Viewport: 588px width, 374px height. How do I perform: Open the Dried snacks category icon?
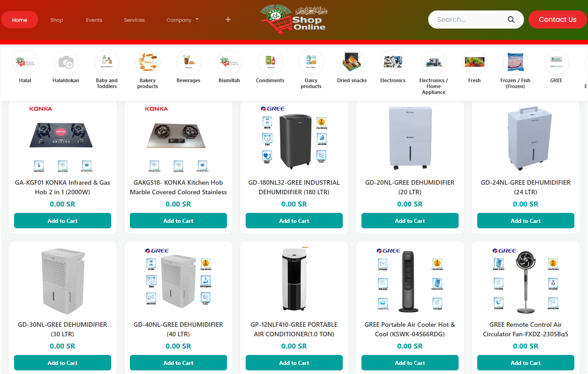[x=352, y=62]
